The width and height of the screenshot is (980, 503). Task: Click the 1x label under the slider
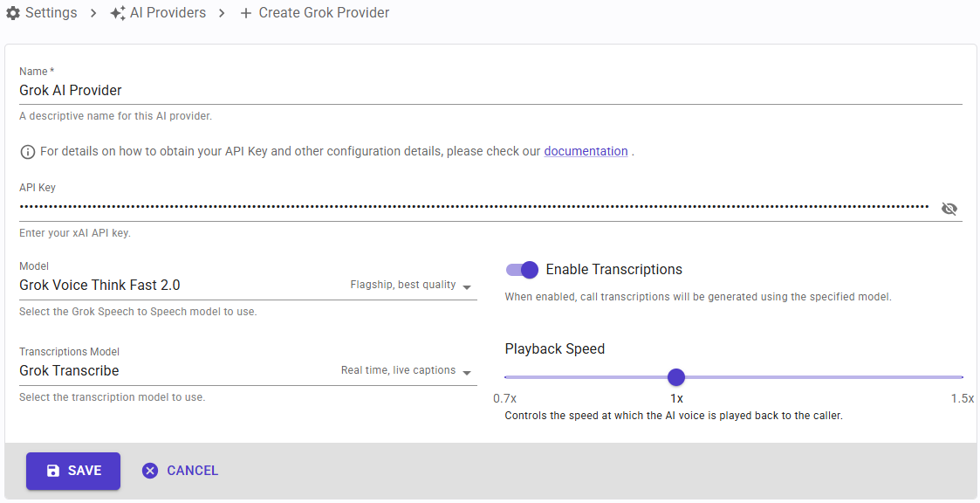[x=676, y=398]
